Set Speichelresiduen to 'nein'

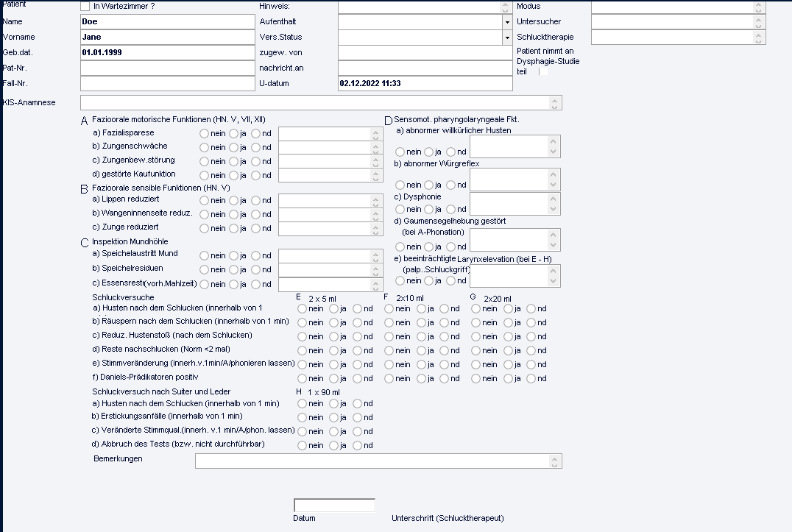(x=205, y=270)
